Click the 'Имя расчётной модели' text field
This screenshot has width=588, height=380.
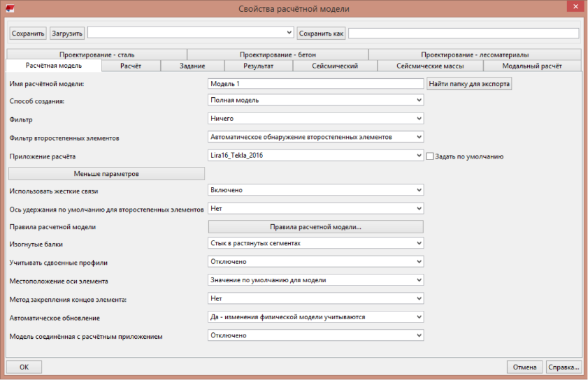(316, 84)
